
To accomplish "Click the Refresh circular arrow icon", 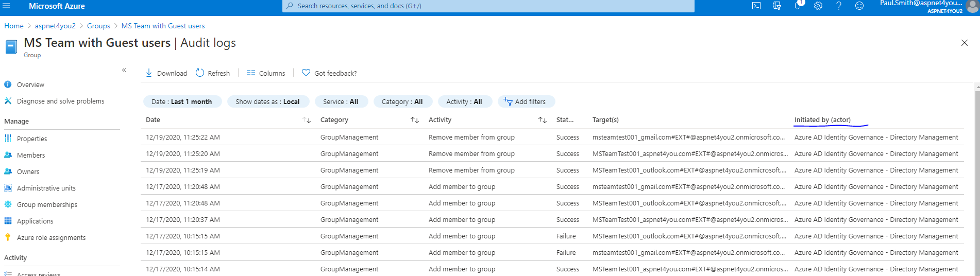I will [200, 73].
